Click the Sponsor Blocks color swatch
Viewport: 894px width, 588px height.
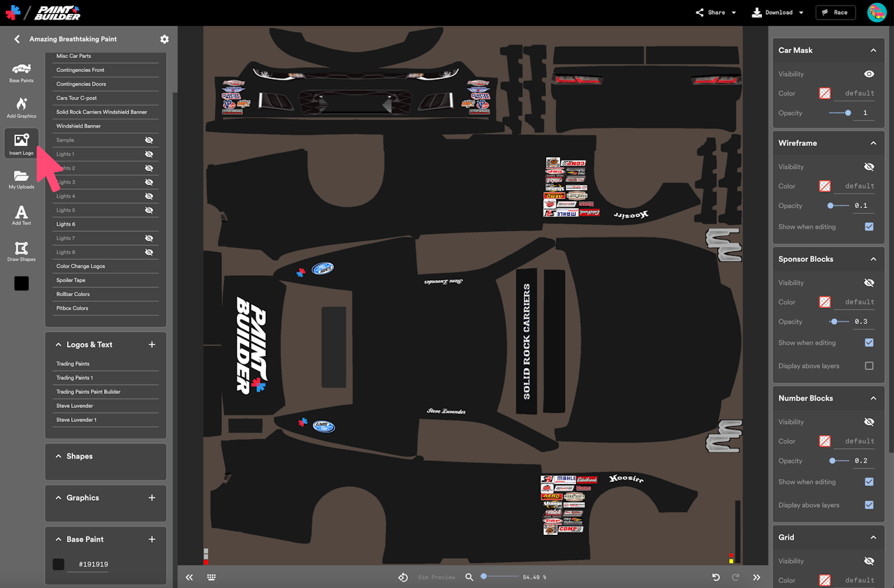[x=825, y=302]
